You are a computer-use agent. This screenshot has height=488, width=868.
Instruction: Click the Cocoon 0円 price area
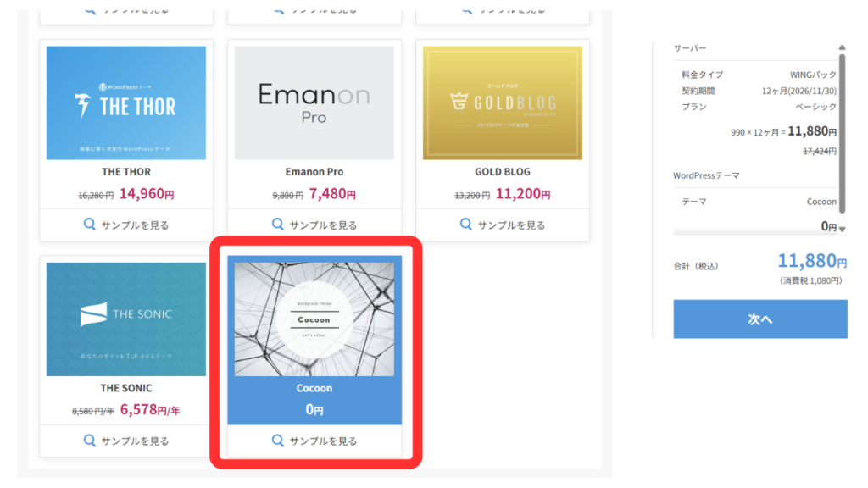pyautogui.click(x=314, y=410)
